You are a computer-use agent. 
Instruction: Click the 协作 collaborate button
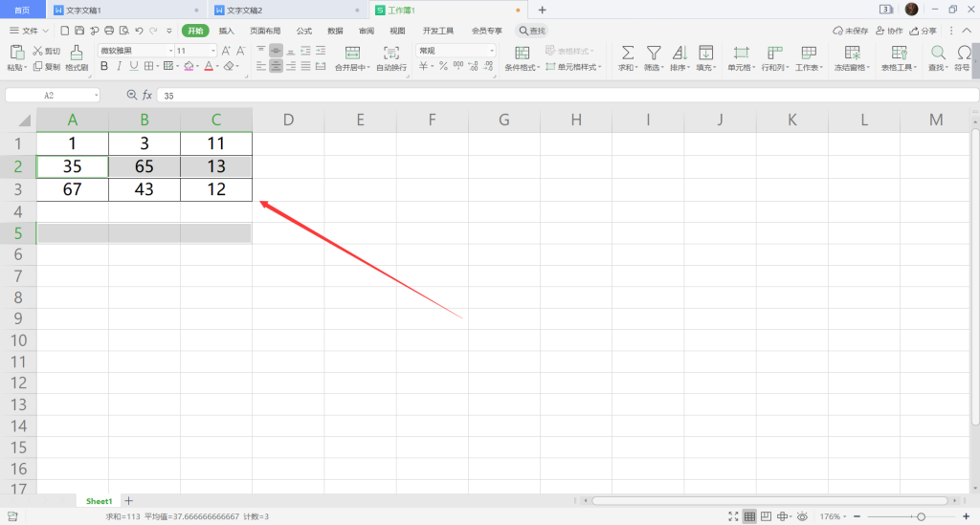(889, 31)
